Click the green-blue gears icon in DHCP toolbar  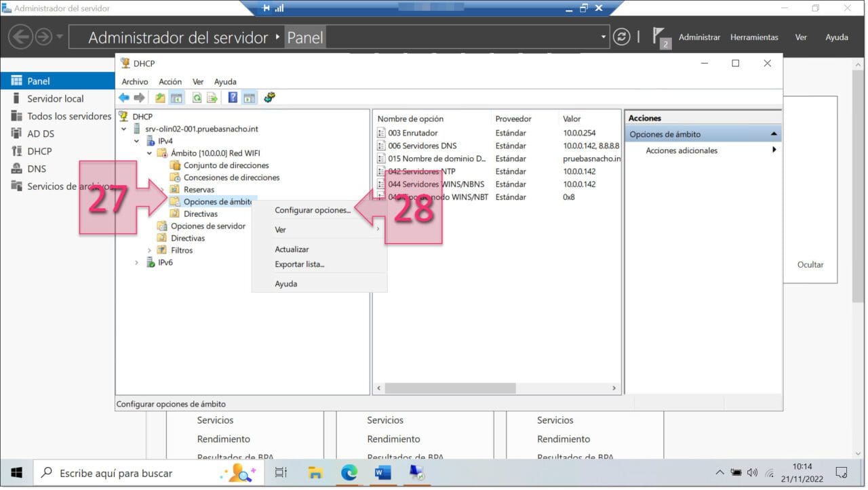tap(269, 98)
